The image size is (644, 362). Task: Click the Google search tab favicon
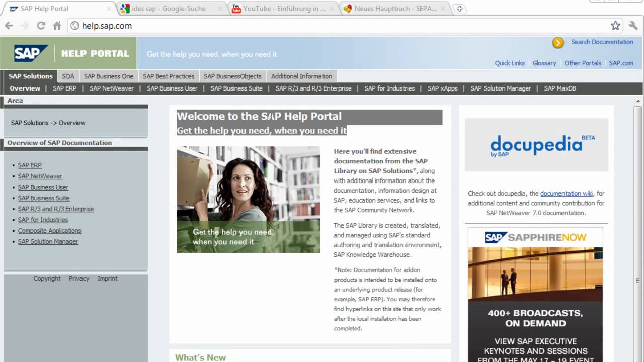point(125,9)
